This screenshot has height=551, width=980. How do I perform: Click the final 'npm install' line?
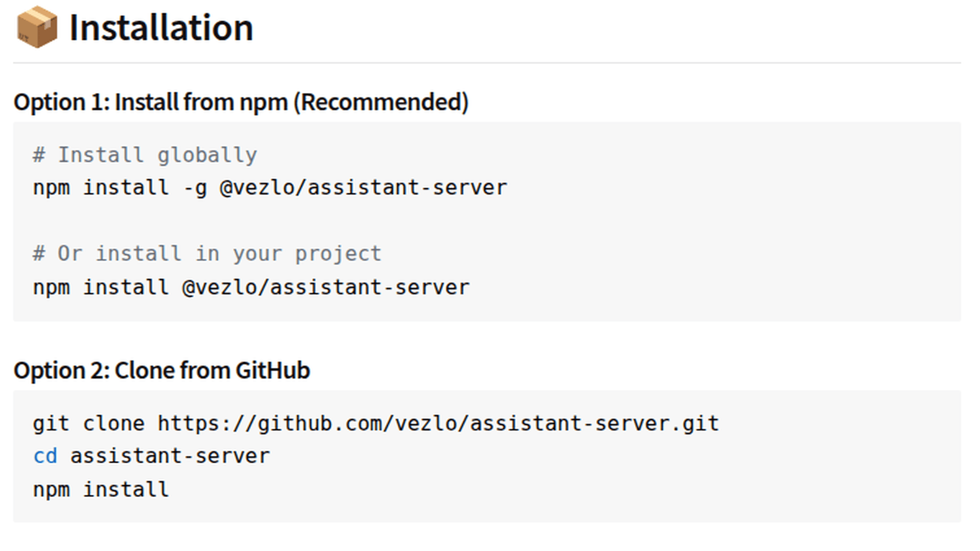(101, 490)
